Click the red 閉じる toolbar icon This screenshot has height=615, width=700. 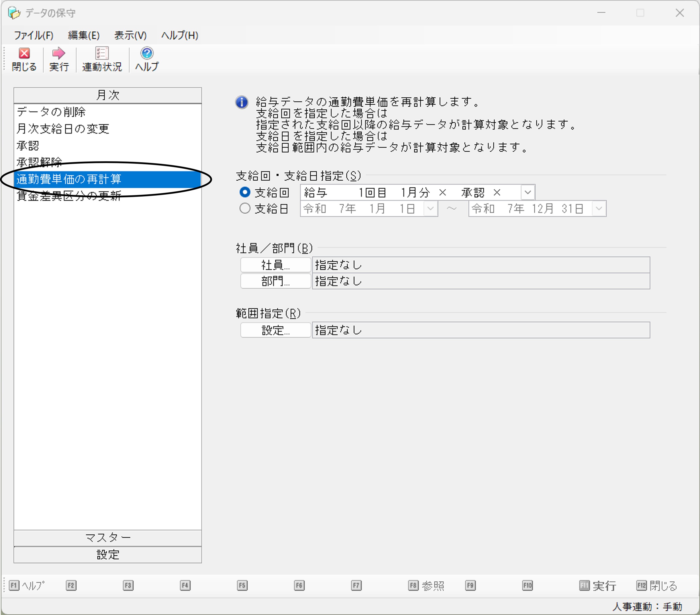tap(24, 53)
